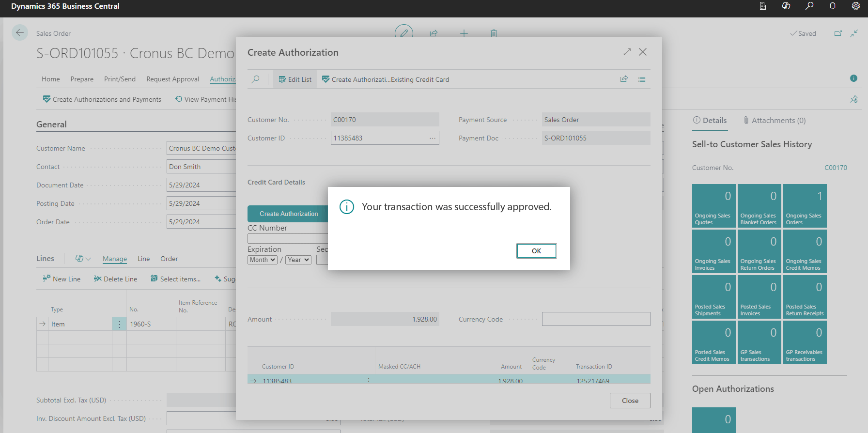Click the Currency Code field
Viewport: 868px width, 433px height.
[596, 319]
